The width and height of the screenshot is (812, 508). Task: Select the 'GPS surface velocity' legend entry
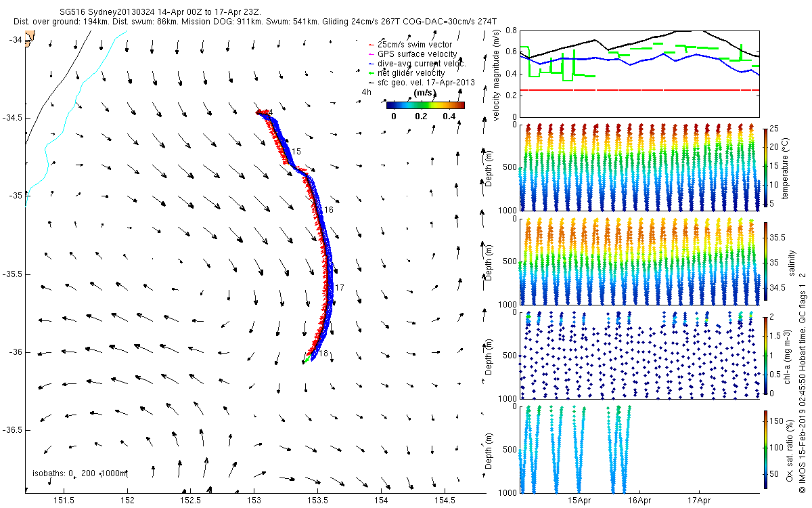point(411,54)
